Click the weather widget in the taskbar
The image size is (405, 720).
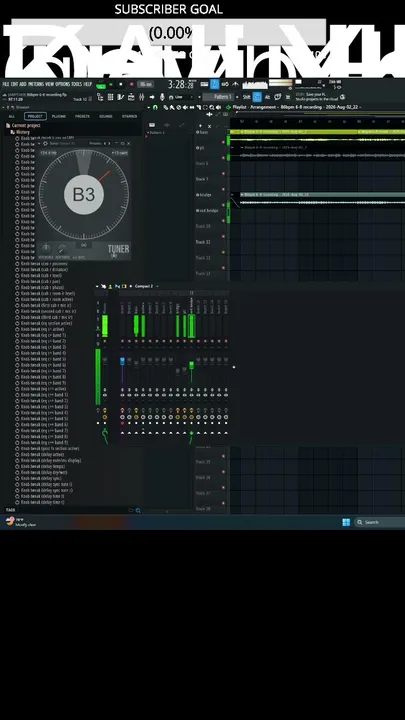point(20,522)
